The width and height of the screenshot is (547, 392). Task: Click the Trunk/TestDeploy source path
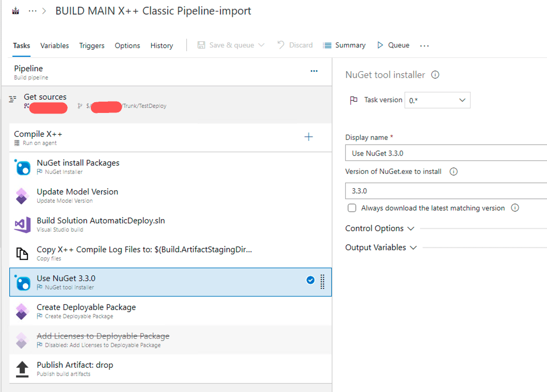tap(144, 106)
